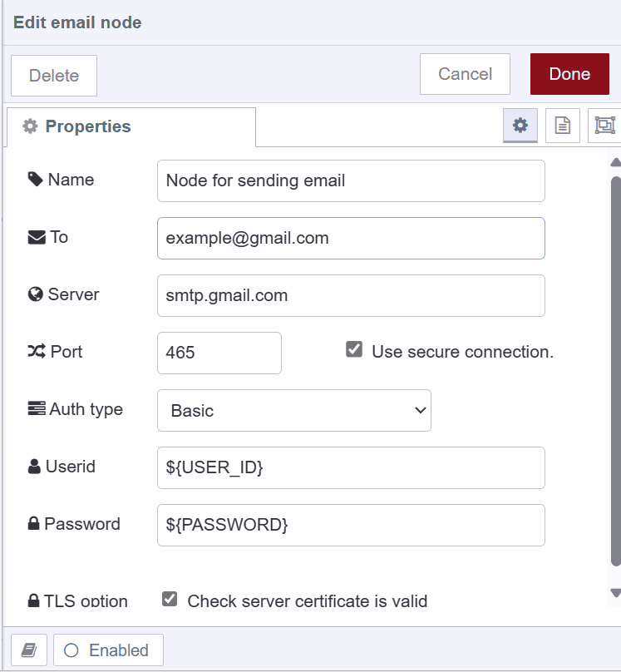Click the globe icon beside Server field
The width and height of the screenshot is (621, 672).
coord(37,294)
